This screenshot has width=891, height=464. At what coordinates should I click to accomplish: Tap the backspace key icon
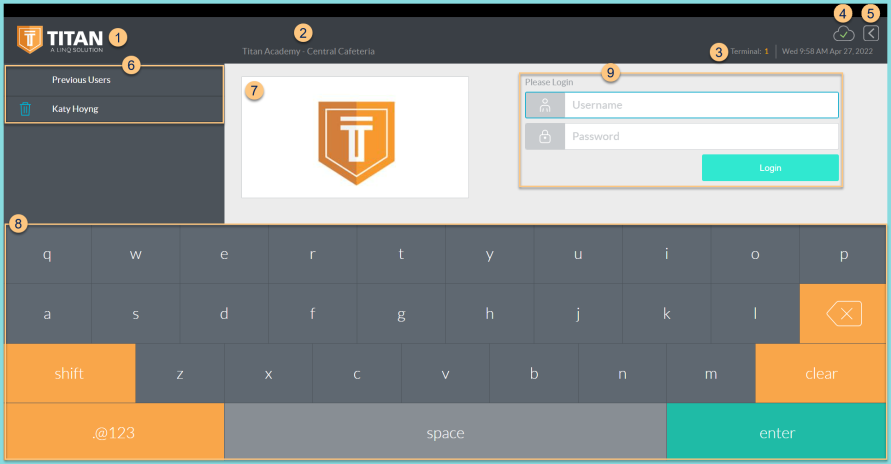click(x=843, y=313)
